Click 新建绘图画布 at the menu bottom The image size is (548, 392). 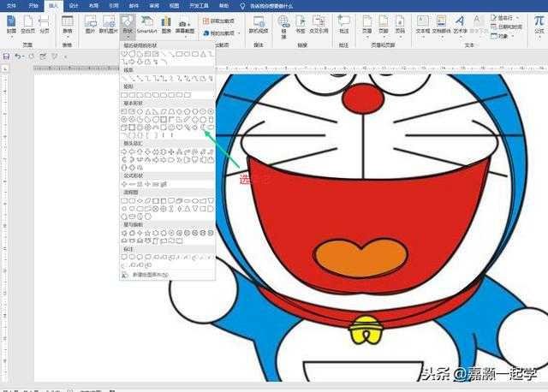point(150,275)
